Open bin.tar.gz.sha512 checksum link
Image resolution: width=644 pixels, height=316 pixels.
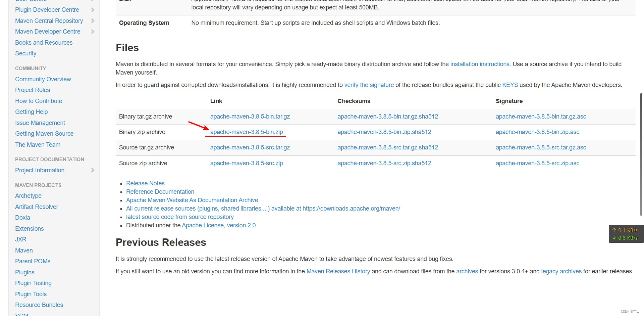388,117
